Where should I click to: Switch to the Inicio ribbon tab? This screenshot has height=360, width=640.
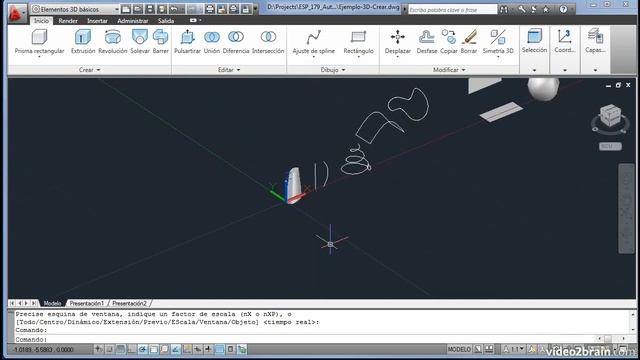coord(41,21)
